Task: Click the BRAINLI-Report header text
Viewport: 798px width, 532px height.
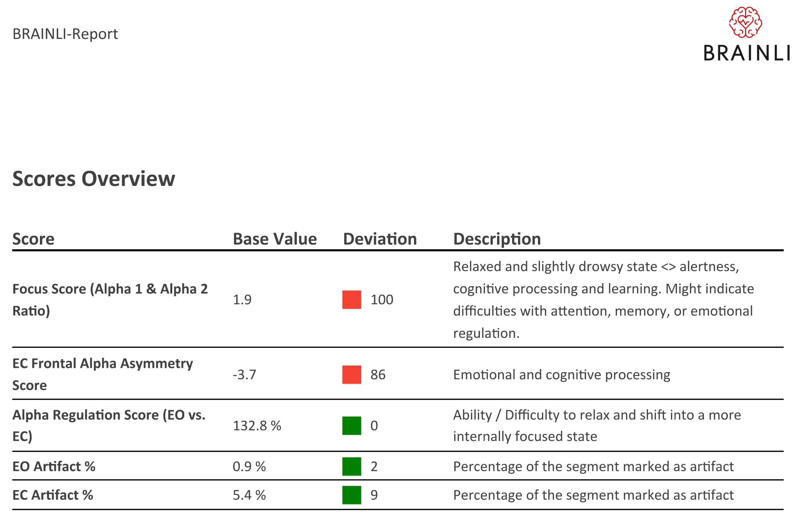Action: 65,34
